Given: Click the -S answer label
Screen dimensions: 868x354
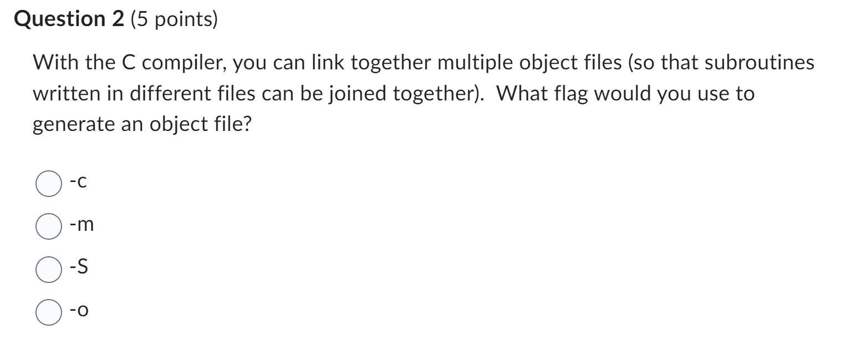Looking at the screenshot, I should click(78, 269).
